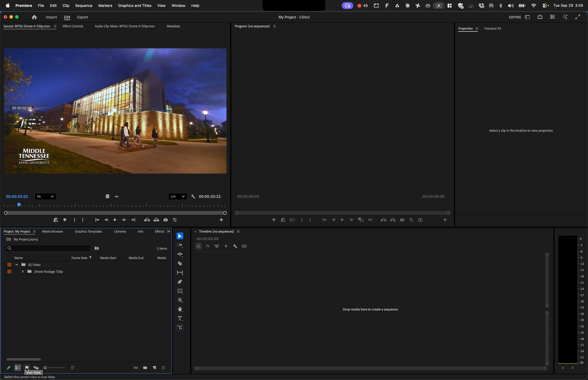This screenshot has width=588, height=380.
Task: Mark In point in Source monitor
Action: pyautogui.click(x=74, y=220)
